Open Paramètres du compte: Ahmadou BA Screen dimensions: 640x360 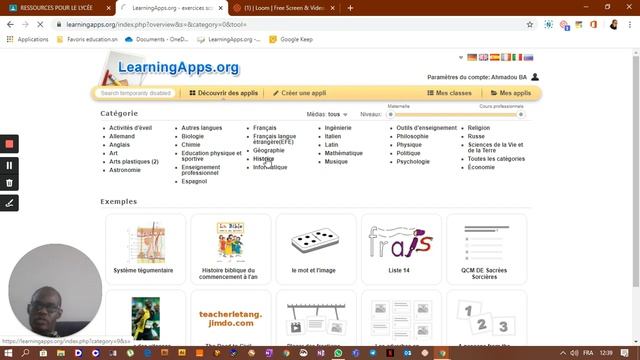pos(477,77)
